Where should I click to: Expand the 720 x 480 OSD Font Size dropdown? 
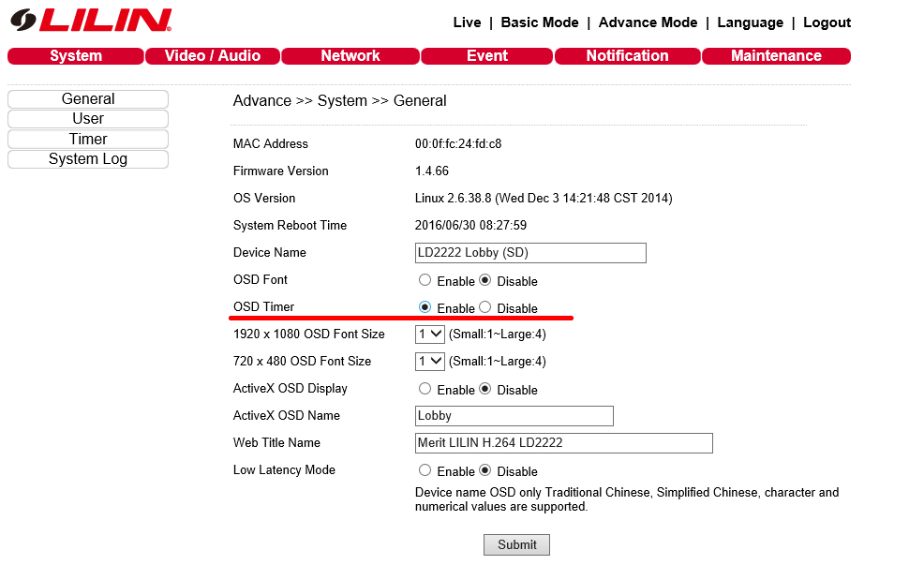[430, 362]
